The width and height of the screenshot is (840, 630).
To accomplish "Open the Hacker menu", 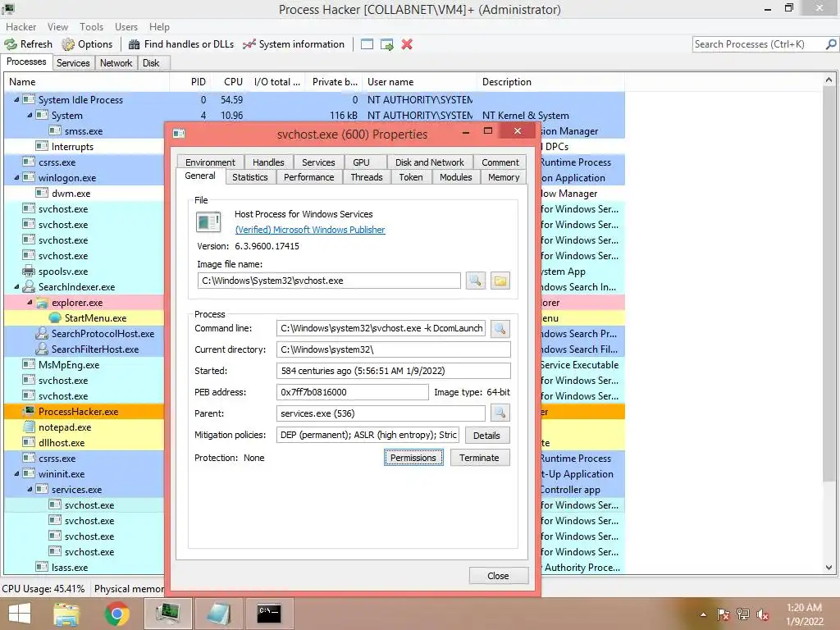I will tap(21, 27).
